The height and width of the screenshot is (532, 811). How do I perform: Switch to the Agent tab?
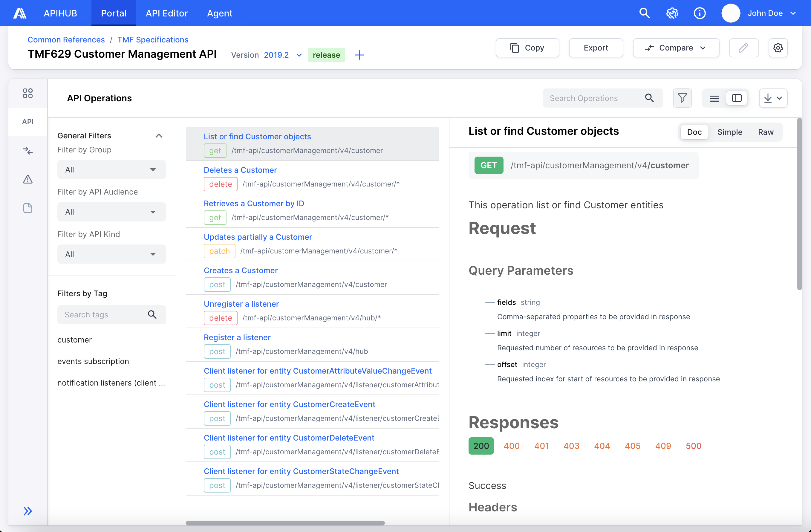tap(220, 13)
